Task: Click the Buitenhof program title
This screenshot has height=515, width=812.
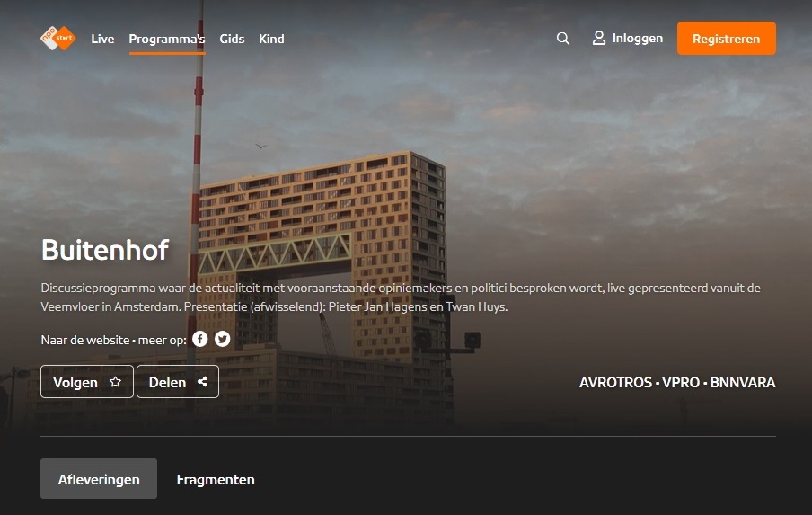Action: click(x=105, y=250)
